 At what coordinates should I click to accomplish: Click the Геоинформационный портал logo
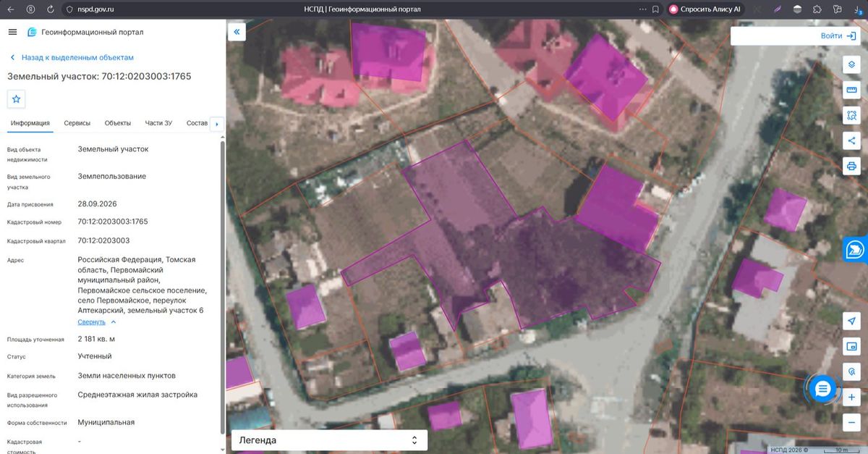(x=85, y=32)
